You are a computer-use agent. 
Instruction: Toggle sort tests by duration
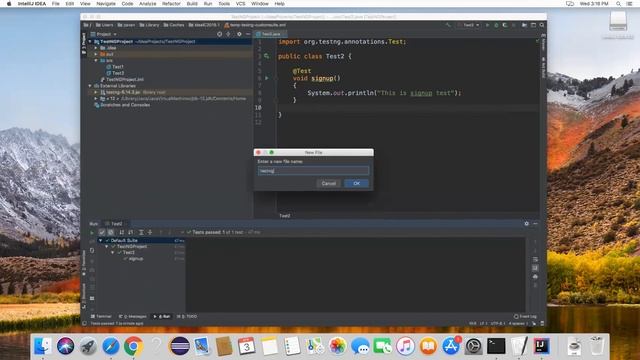(130, 232)
